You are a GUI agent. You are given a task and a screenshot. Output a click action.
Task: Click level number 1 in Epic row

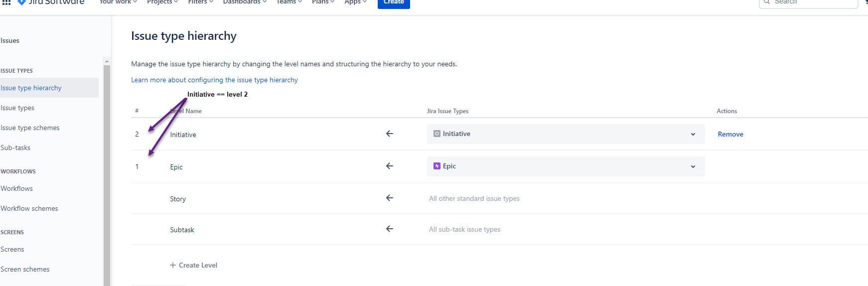[x=137, y=166]
